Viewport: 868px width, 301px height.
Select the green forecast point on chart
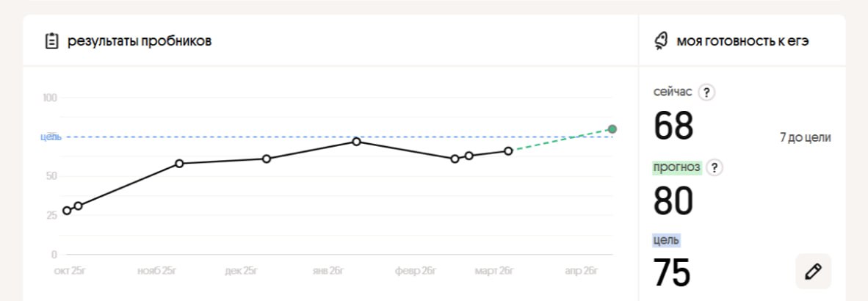coord(612,129)
